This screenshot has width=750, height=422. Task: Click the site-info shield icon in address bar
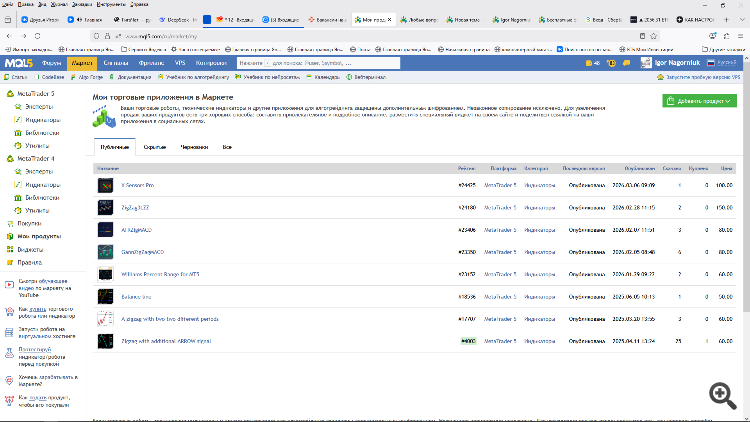(97, 36)
